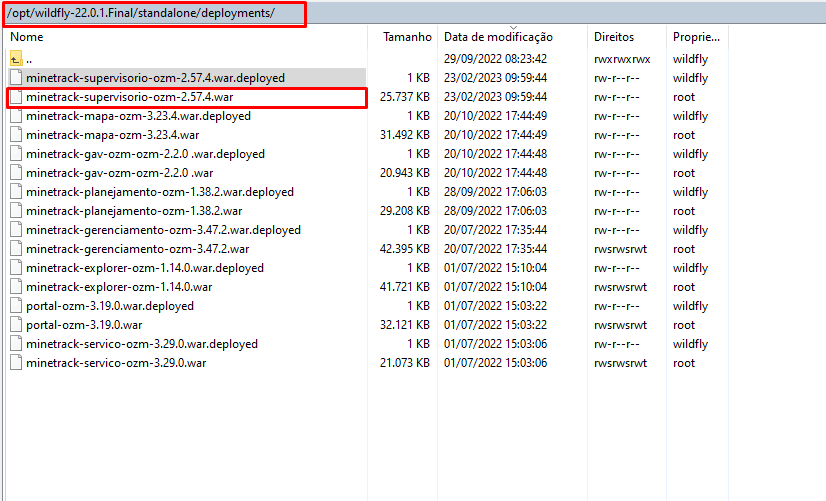Image resolution: width=826 pixels, height=501 pixels.
Task: Select file name minetrack-planejamento-ozm-1.38.2.war.deployed
Action: pyautogui.click(x=160, y=192)
